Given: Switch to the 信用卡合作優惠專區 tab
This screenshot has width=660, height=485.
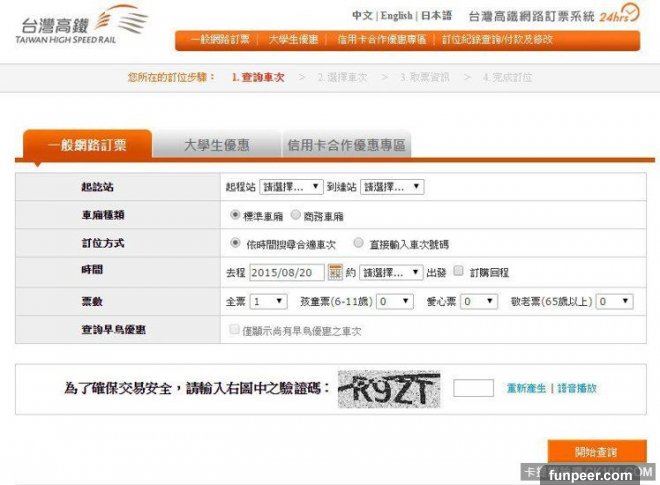Looking at the screenshot, I should [346, 146].
